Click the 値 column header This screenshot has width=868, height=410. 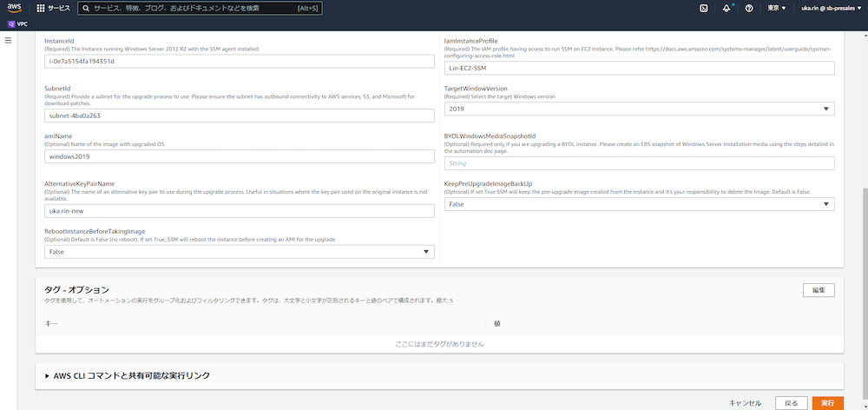[x=497, y=323]
